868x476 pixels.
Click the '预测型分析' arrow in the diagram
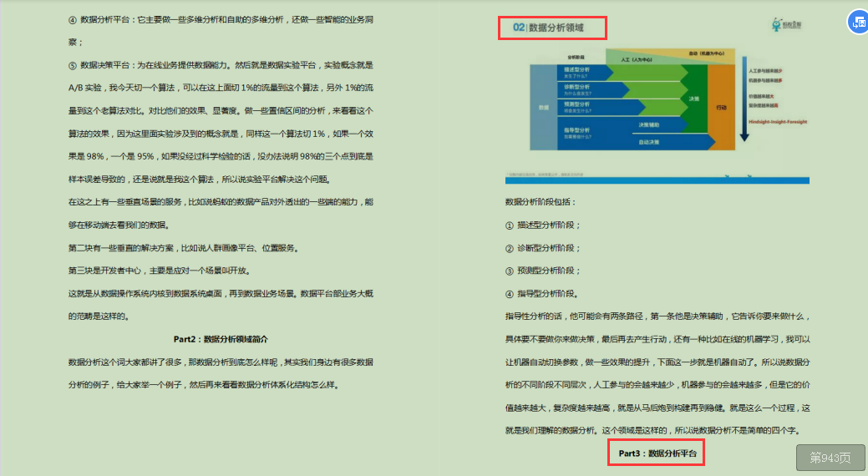[602, 107]
